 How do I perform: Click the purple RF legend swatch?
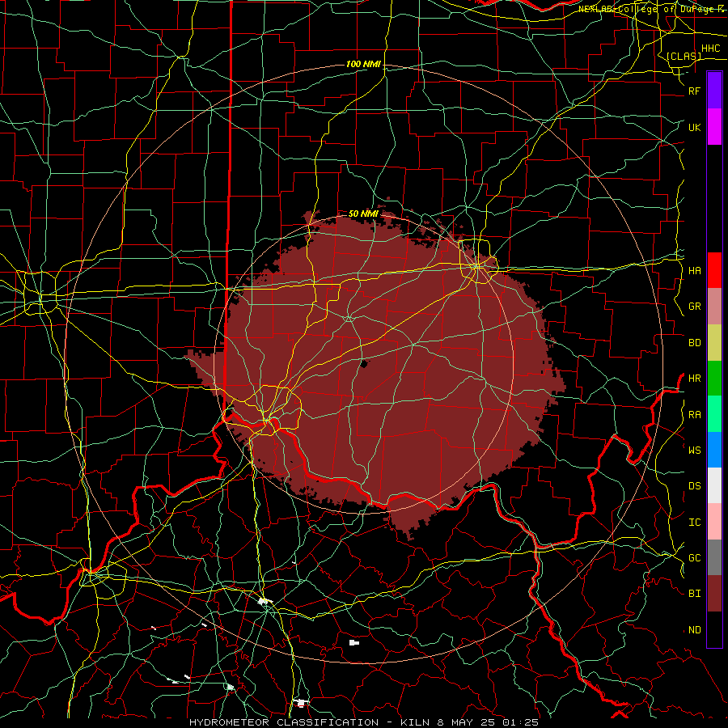(x=714, y=91)
